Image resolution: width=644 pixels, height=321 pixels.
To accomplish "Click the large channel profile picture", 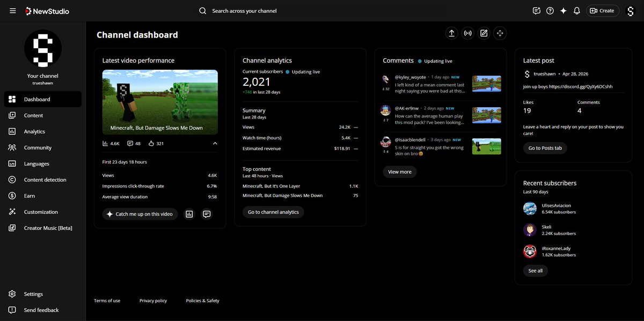I will 43,48.
